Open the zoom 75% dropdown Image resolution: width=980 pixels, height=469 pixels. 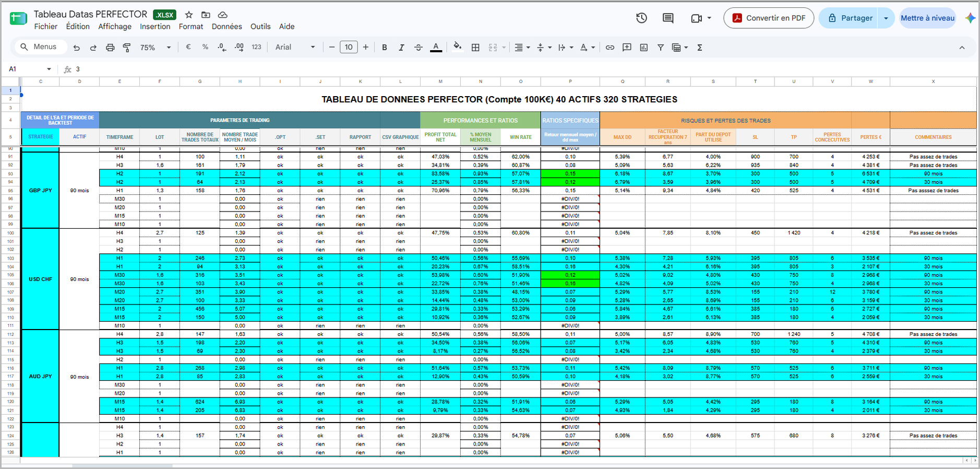point(155,48)
